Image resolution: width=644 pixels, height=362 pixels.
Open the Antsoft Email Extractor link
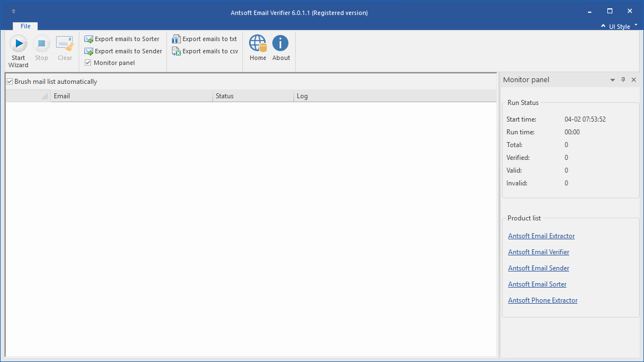click(x=541, y=236)
